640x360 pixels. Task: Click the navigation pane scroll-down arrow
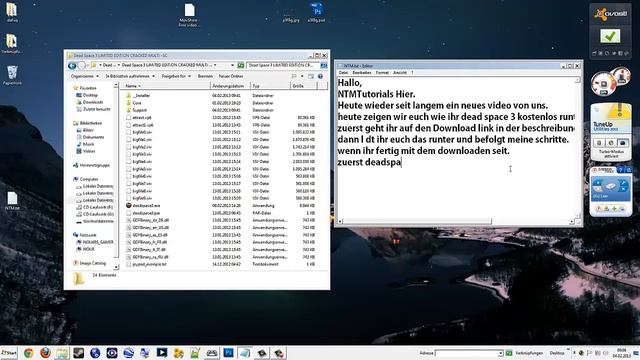pos(116,267)
